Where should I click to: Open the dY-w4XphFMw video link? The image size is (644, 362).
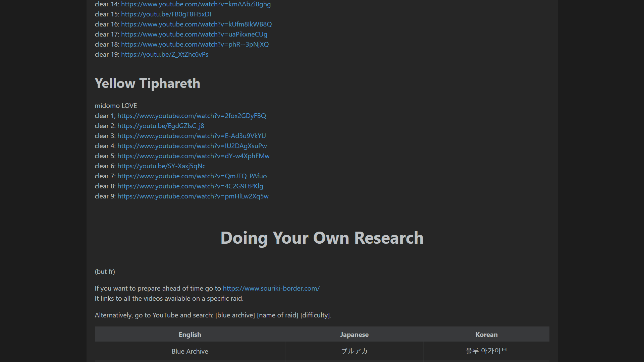coord(193,156)
